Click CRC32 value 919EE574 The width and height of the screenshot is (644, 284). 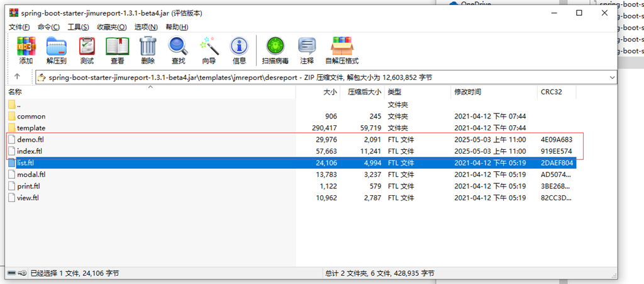click(x=557, y=151)
